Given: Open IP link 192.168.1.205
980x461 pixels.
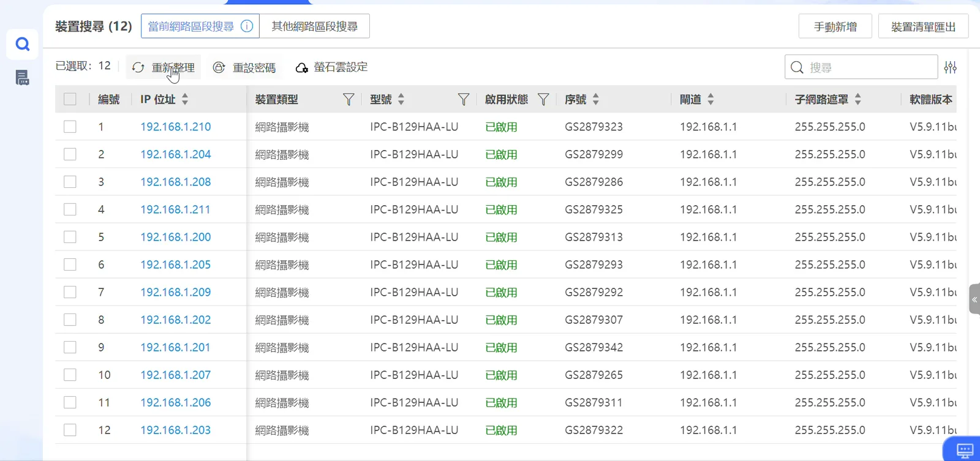Looking at the screenshot, I should [175, 264].
